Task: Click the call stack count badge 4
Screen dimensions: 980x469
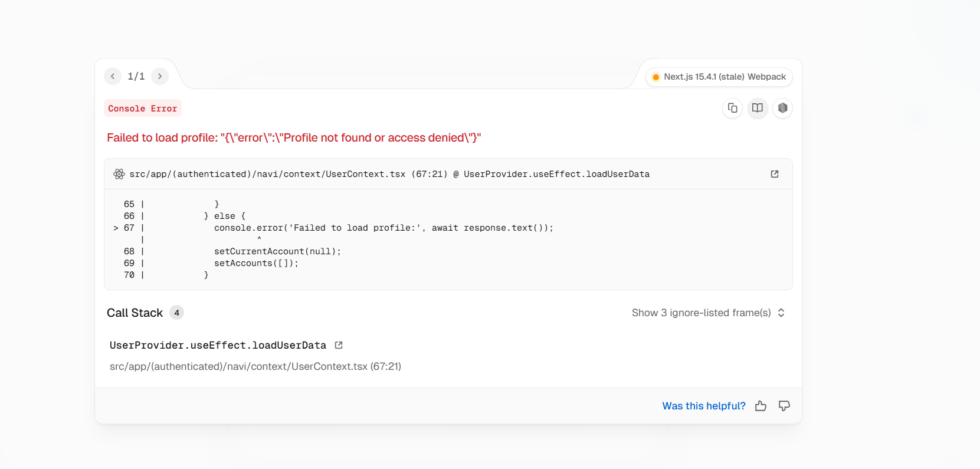Action: point(176,313)
